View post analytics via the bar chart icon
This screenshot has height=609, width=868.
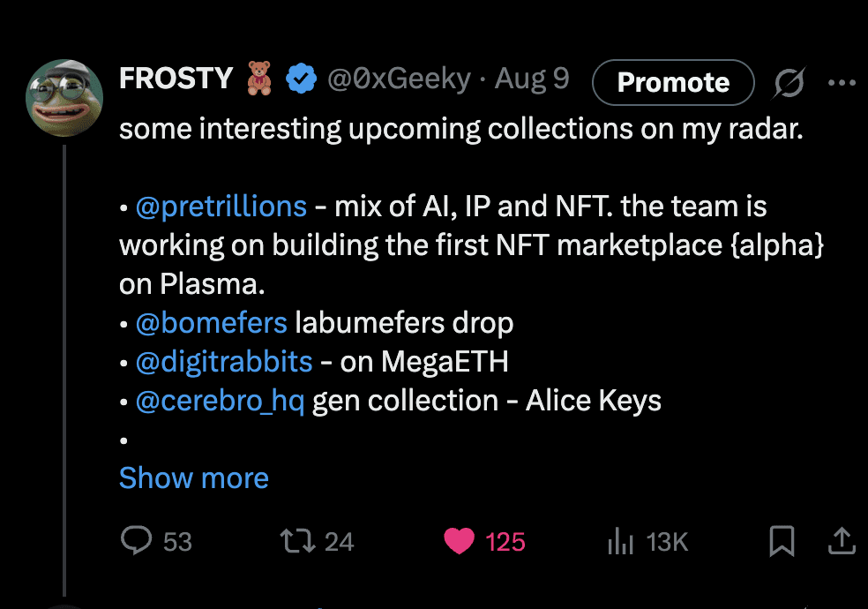620,541
